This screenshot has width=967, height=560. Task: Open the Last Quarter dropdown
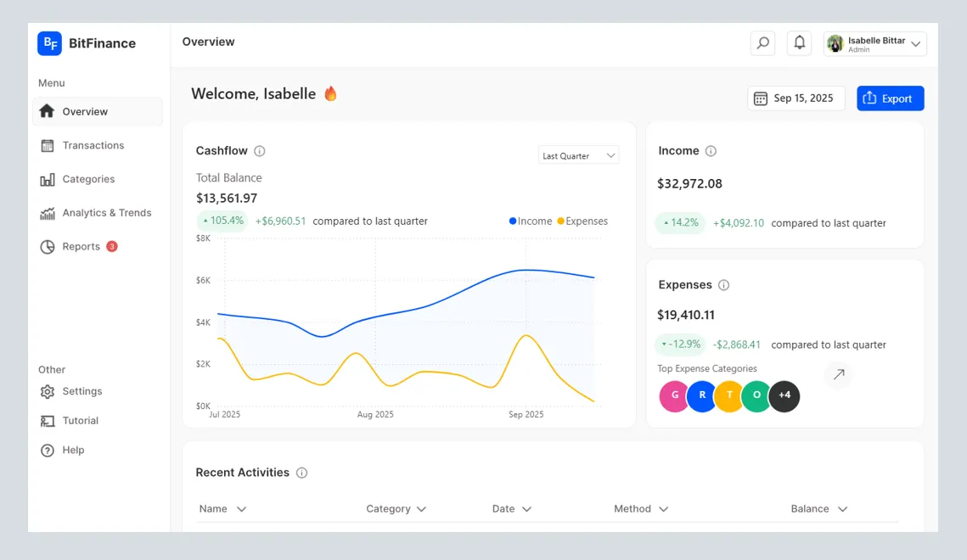tap(578, 155)
